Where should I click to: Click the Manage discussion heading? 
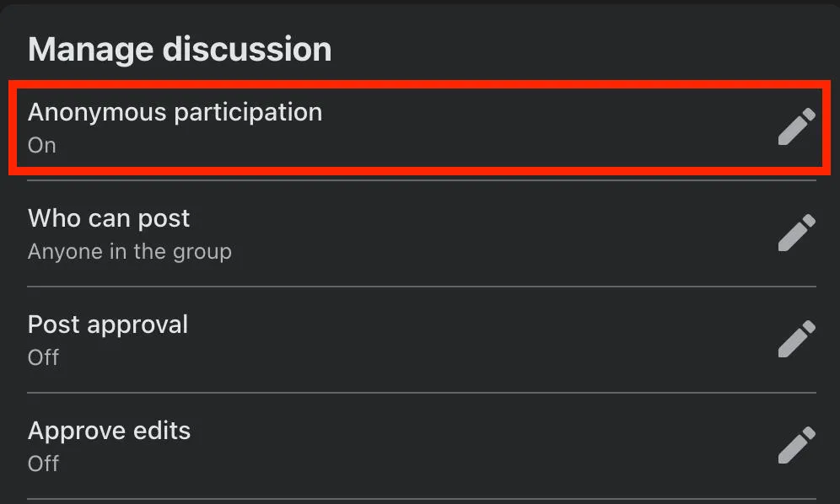point(180,49)
